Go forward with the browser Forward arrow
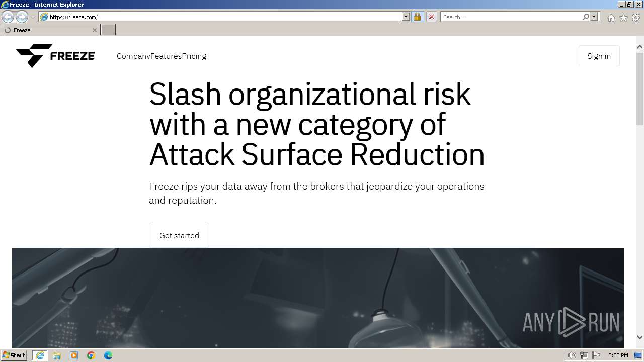Image resolution: width=644 pixels, height=362 pixels. [x=22, y=17]
